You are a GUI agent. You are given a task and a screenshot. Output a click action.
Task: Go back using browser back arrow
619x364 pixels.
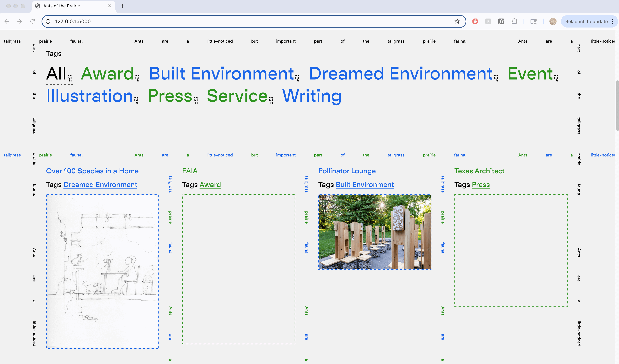7,21
